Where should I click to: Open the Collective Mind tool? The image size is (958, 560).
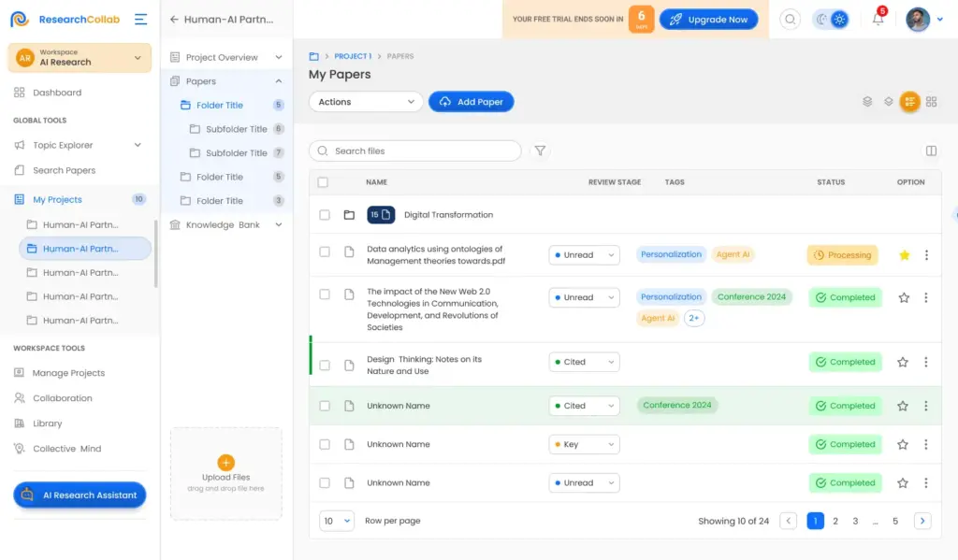69,448
